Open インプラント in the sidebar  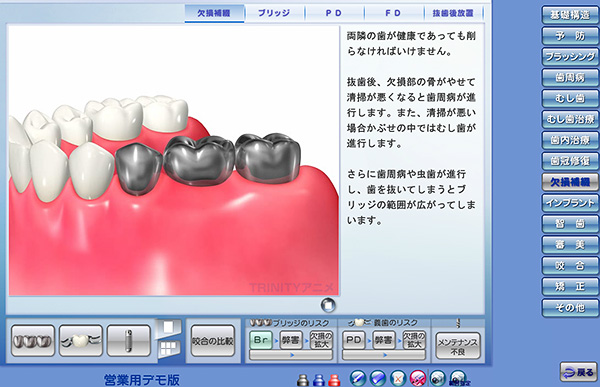[x=570, y=203]
